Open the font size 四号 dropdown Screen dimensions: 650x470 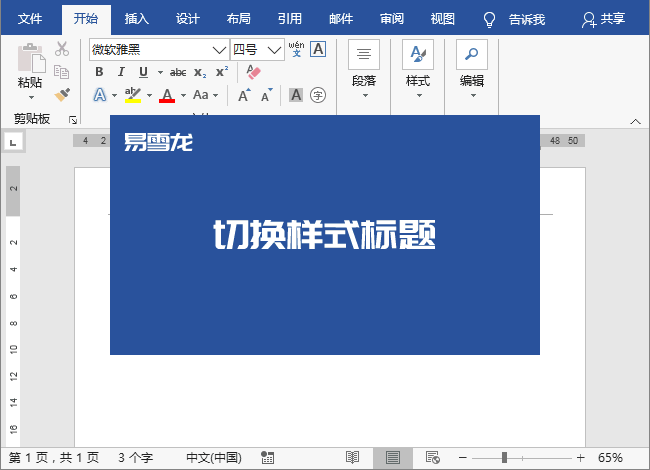(274, 50)
